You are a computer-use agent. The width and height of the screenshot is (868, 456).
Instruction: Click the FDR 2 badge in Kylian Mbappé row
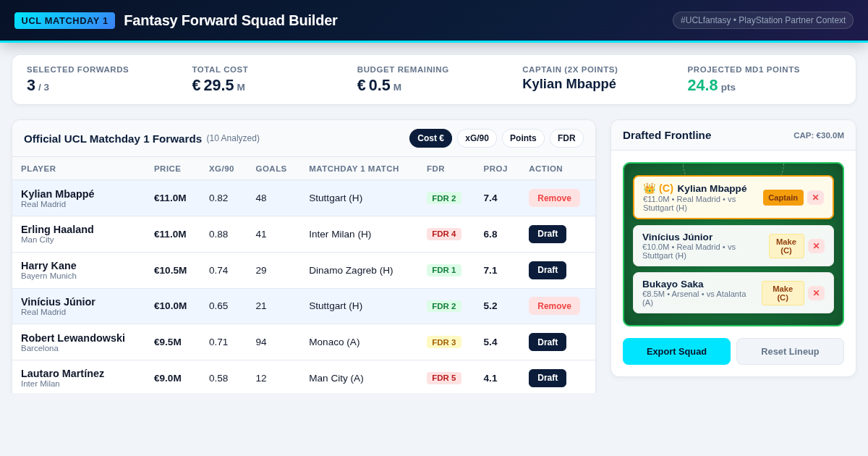(x=444, y=198)
